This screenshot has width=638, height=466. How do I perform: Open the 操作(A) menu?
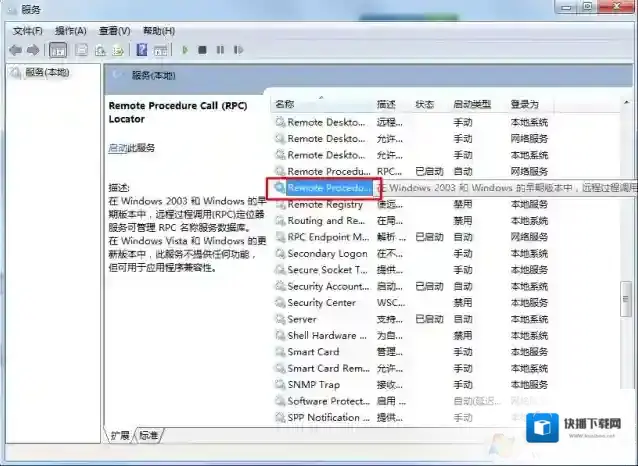click(71, 30)
